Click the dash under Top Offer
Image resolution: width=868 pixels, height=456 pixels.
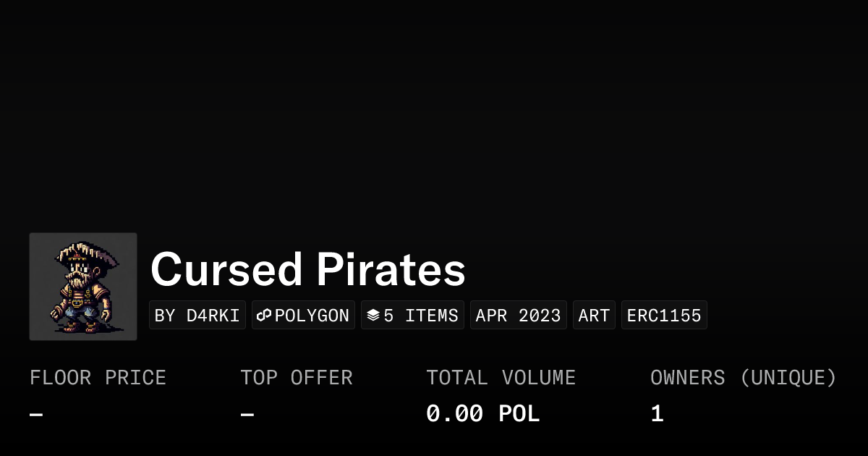[x=247, y=414]
